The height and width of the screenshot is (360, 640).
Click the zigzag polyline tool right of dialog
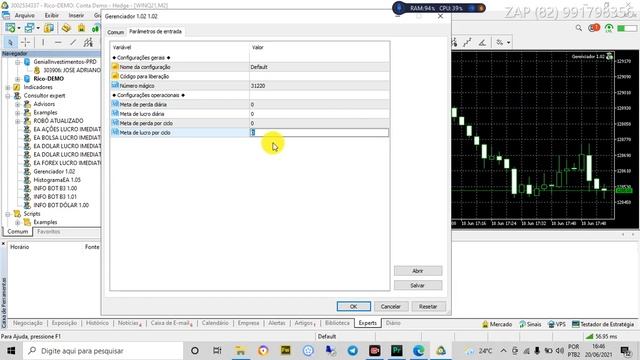(x=467, y=42)
